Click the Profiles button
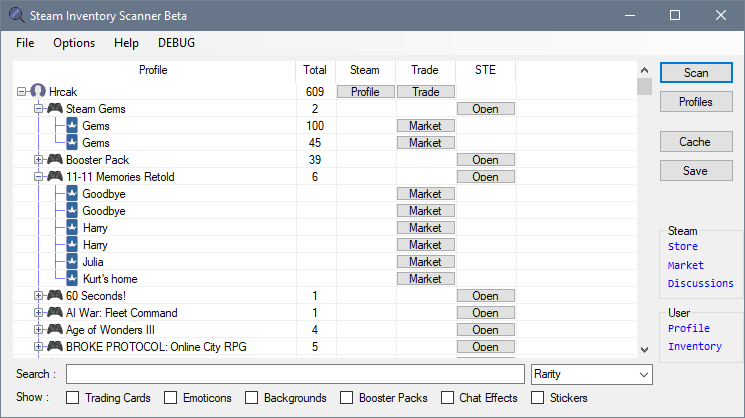Image resolution: width=745 pixels, height=418 pixels. coord(696,102)
